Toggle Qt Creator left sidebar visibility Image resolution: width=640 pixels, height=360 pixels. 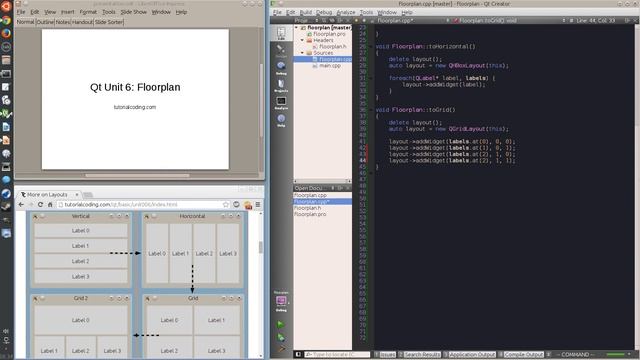[x=298, y=354]
